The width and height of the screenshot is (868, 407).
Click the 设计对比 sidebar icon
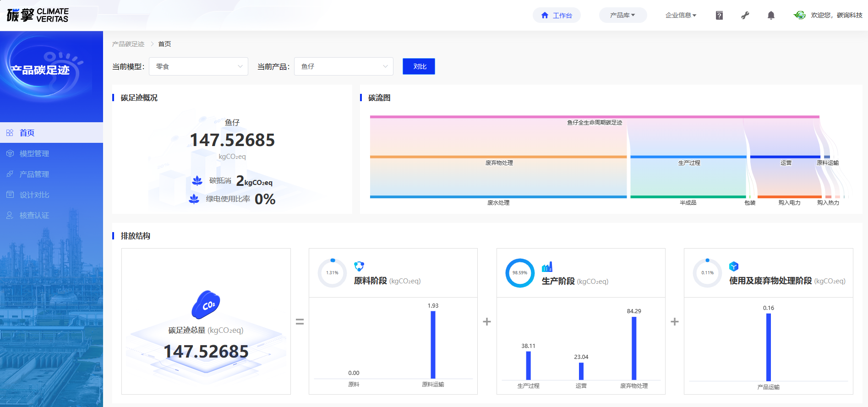[x=10, y=195]
